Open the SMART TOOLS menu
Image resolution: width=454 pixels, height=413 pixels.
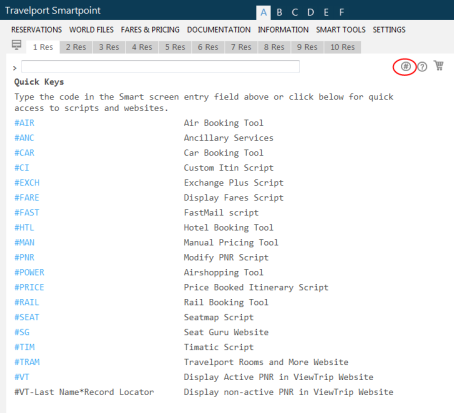pyautogui.click(x=341, y=30)
